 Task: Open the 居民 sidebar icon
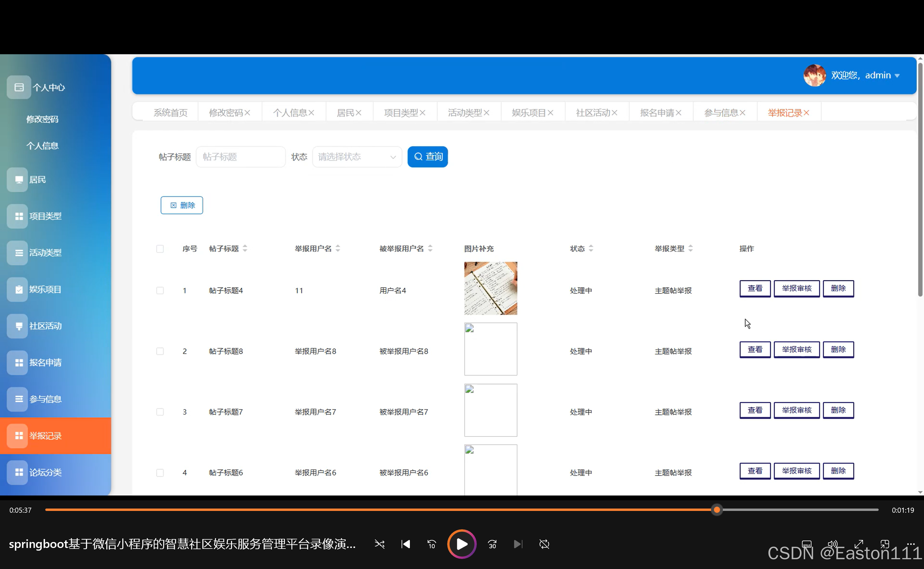tap(17, 180)
